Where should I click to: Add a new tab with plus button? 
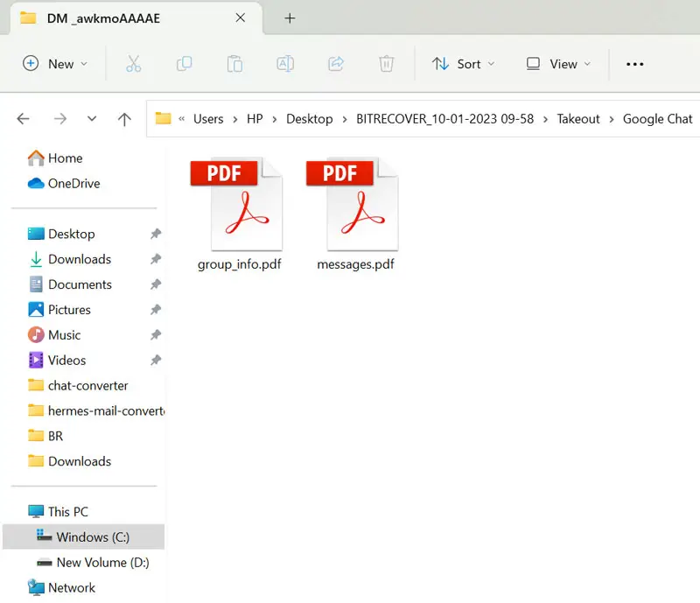tap(290, 18)
